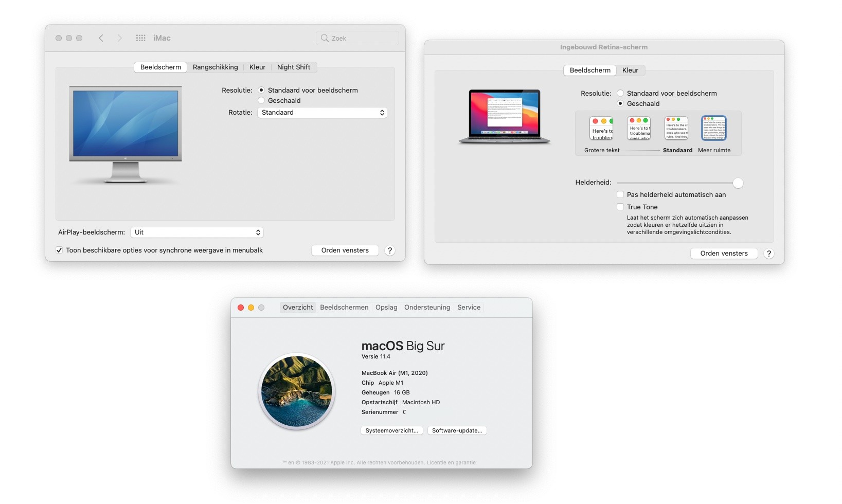Click the search magnifier icon
The image size is (842, 504).
pyautogui.click(x=325, y=38)
